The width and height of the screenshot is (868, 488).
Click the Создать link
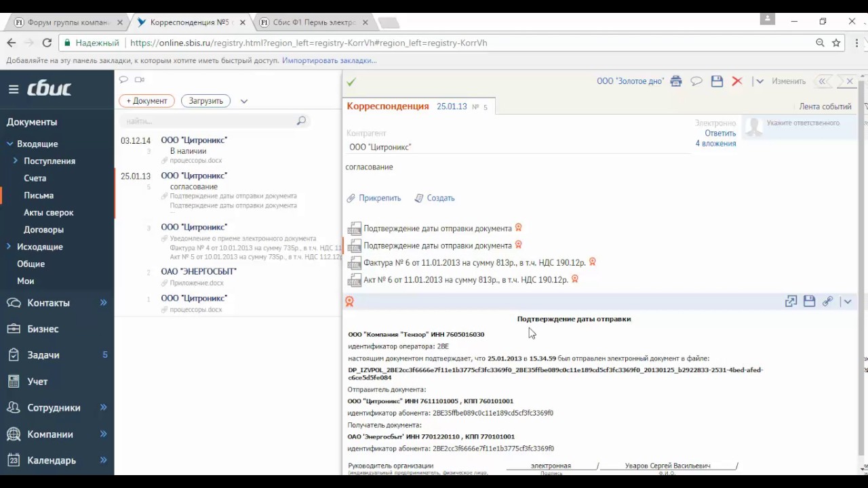(x=441, y=199)
